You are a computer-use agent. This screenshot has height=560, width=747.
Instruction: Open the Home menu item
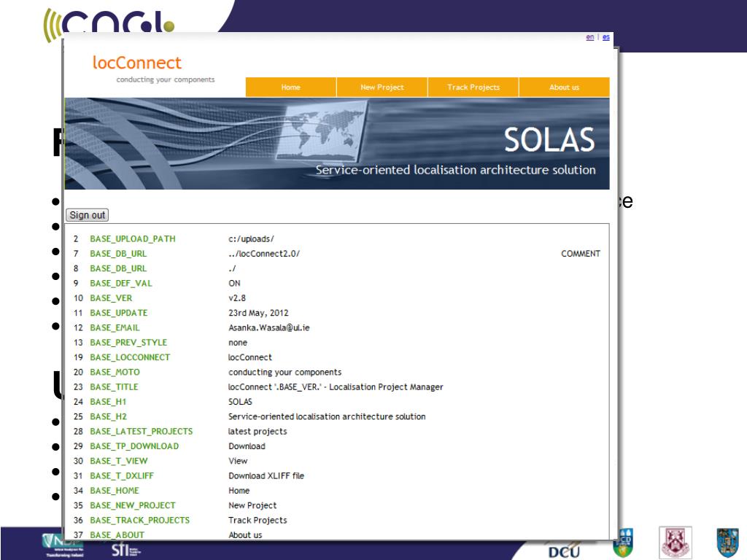click(x=290, y=87)
